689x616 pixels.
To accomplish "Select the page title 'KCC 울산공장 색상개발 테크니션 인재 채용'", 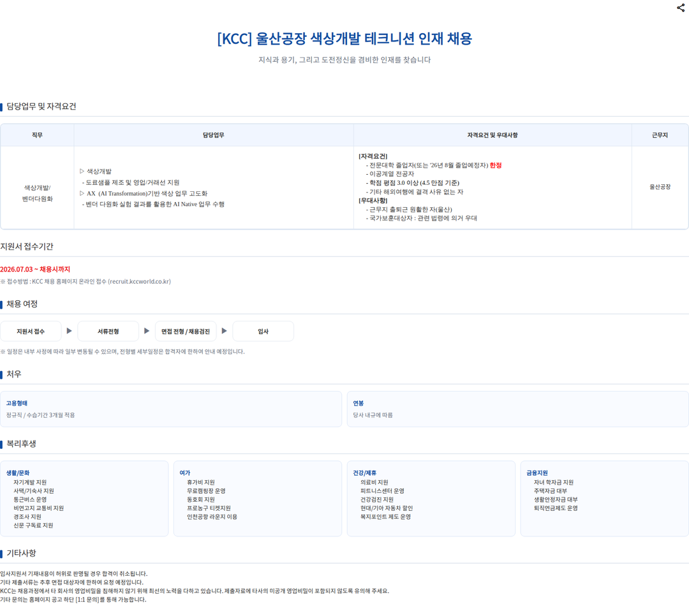I will 344,39.
